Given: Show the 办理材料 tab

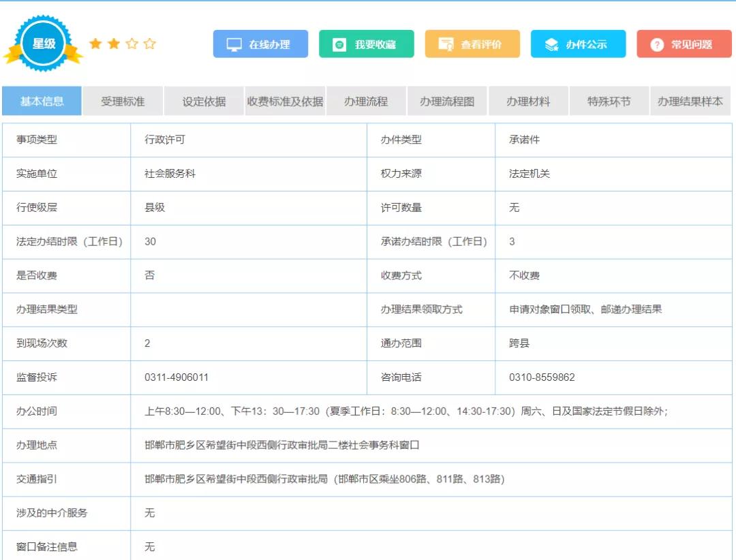Looking at the screenshot, I should (528, 102).
